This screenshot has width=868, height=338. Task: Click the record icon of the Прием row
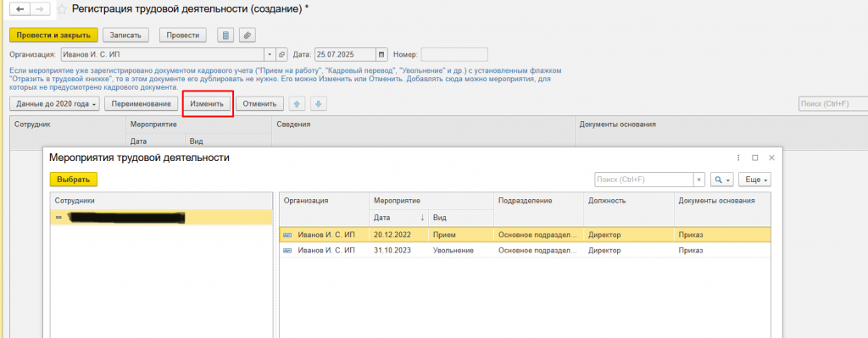point(287,235)
